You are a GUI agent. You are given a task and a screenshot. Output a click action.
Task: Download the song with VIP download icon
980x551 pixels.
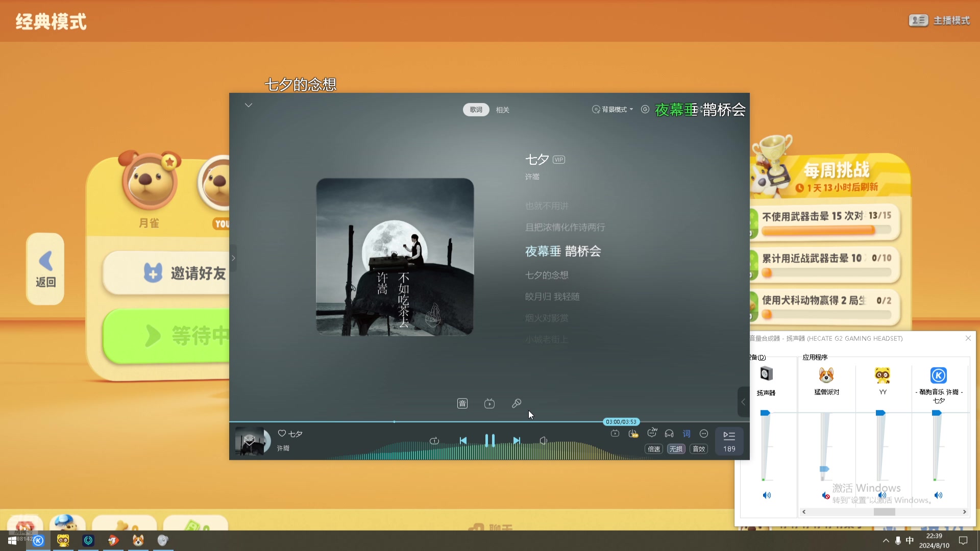tap(633, 434)
